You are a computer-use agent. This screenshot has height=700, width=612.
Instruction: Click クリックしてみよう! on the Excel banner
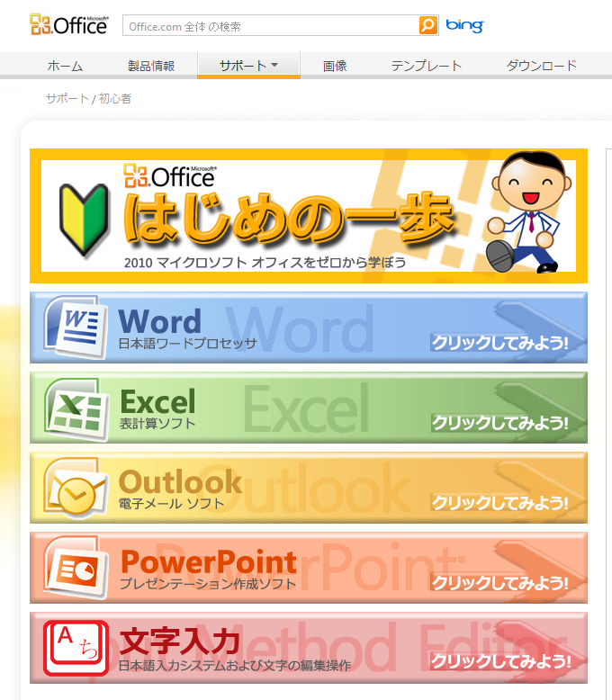click(499, 422)
